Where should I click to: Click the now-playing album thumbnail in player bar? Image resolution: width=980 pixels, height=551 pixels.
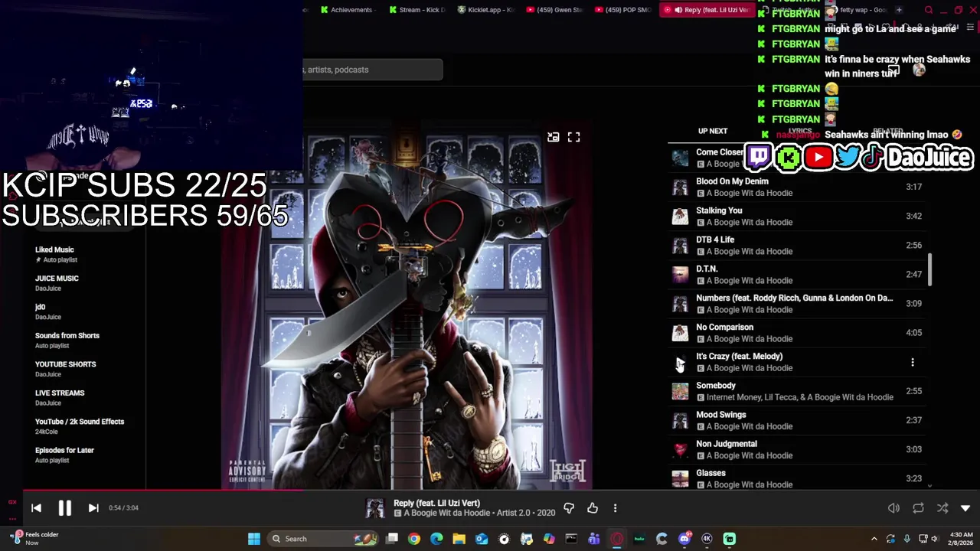(375, 508)
